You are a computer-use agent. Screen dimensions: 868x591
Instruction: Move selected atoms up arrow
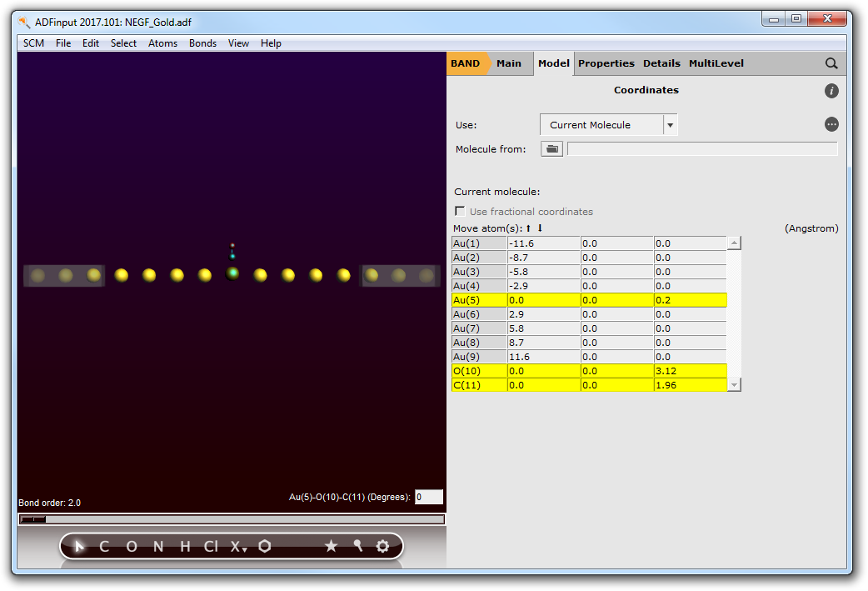click(x=529, y=228)
